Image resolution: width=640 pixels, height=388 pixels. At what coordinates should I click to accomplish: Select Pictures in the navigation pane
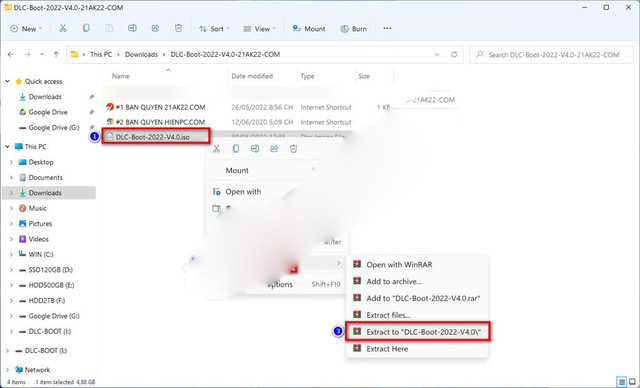click(x=40, y=224)
